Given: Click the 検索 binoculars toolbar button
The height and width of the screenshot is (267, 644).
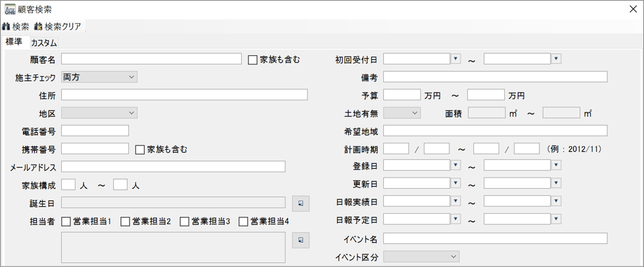Looking at the screenshot, I should pyautogui.click(x=16, y=27).
